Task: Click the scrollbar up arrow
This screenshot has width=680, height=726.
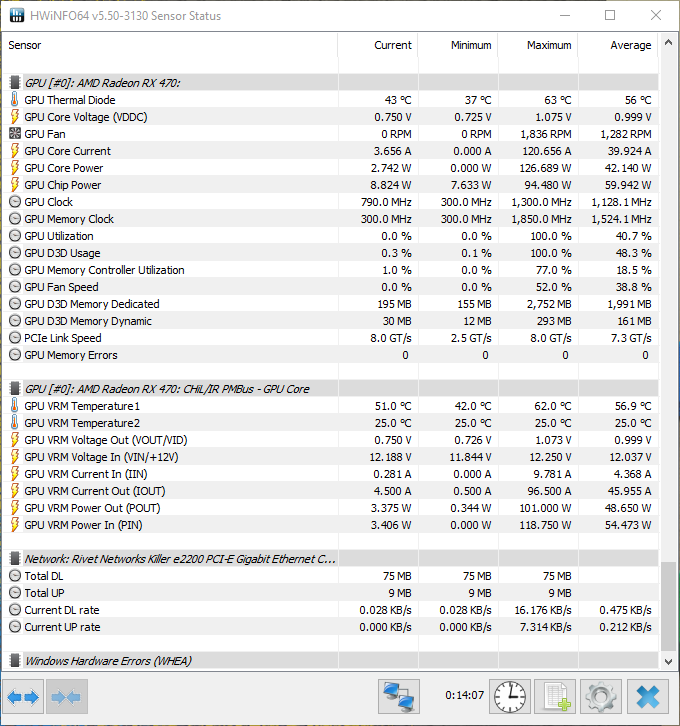Action: click(668, 43)
